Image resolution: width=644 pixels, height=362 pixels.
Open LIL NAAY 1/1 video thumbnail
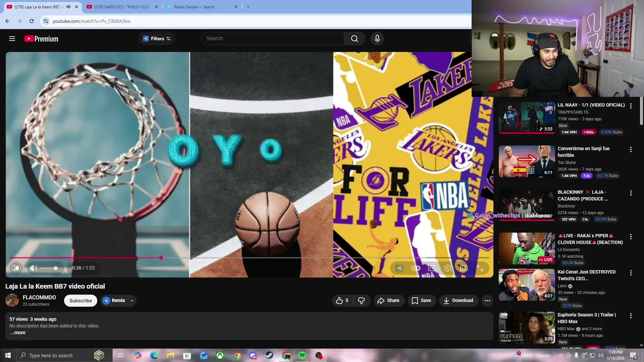(x=527, y=118)
